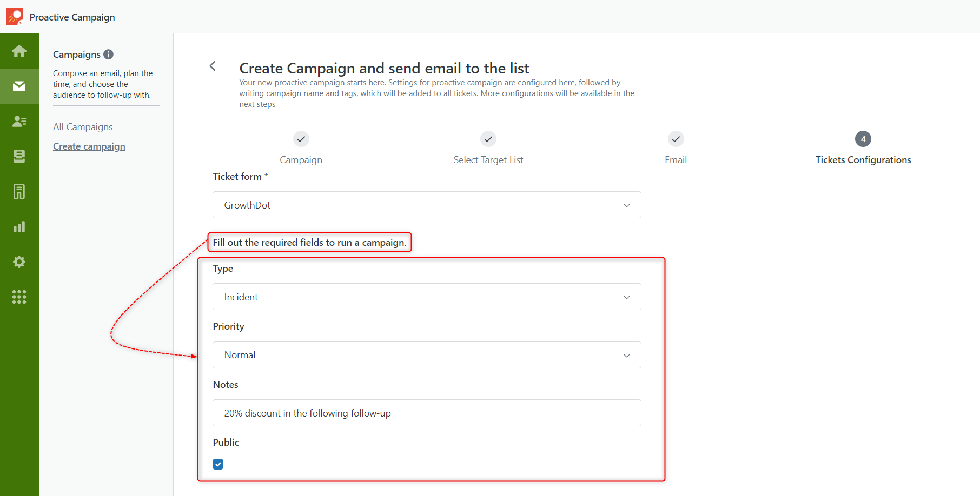Viewport: 980px width, 496px height.
Task: Click the Priority label
Action: [x=229, y=326]
